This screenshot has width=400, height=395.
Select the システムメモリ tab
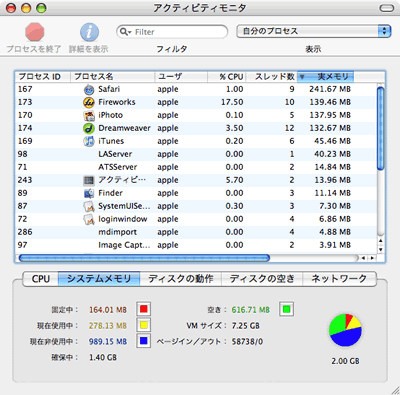99,279
